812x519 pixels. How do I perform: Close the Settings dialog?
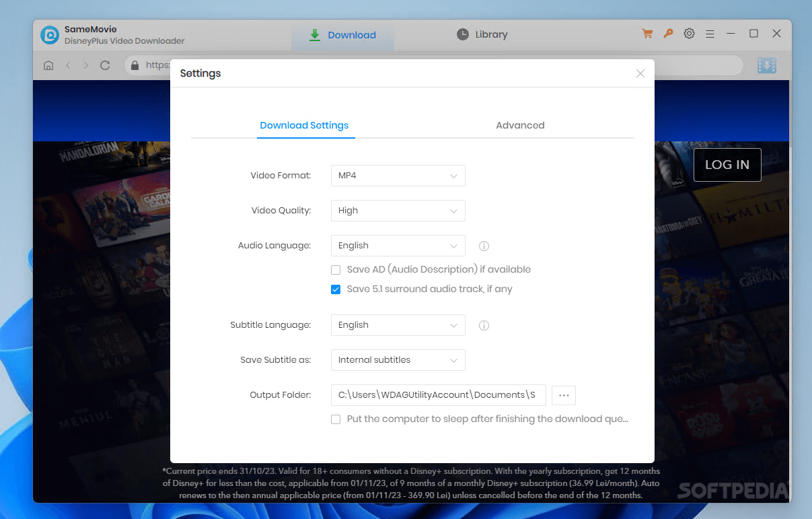[640, 73]
